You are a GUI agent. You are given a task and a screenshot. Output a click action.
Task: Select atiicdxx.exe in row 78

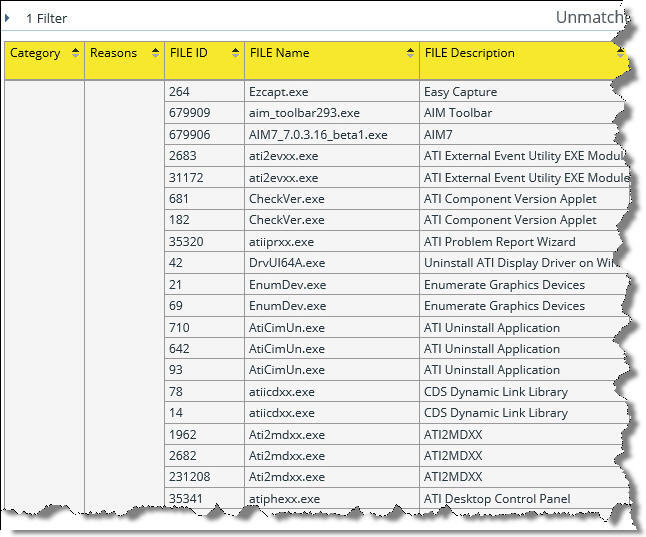[x=281, y=392]
